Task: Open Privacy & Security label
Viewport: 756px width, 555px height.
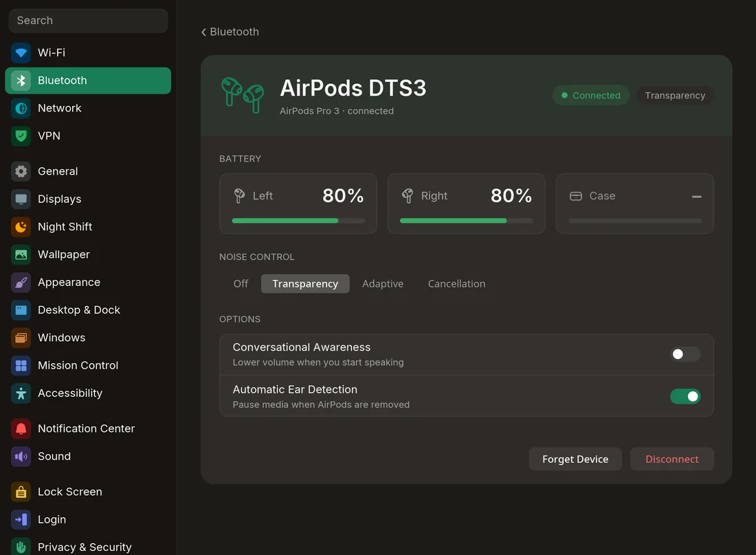Action: pos(85,547)
